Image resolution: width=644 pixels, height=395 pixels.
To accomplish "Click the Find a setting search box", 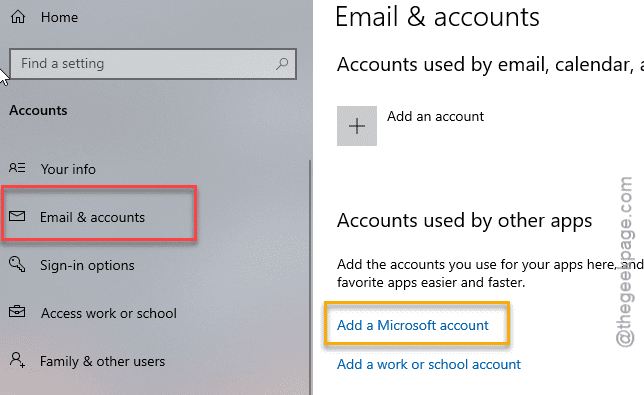I will [x=153, y=64].
